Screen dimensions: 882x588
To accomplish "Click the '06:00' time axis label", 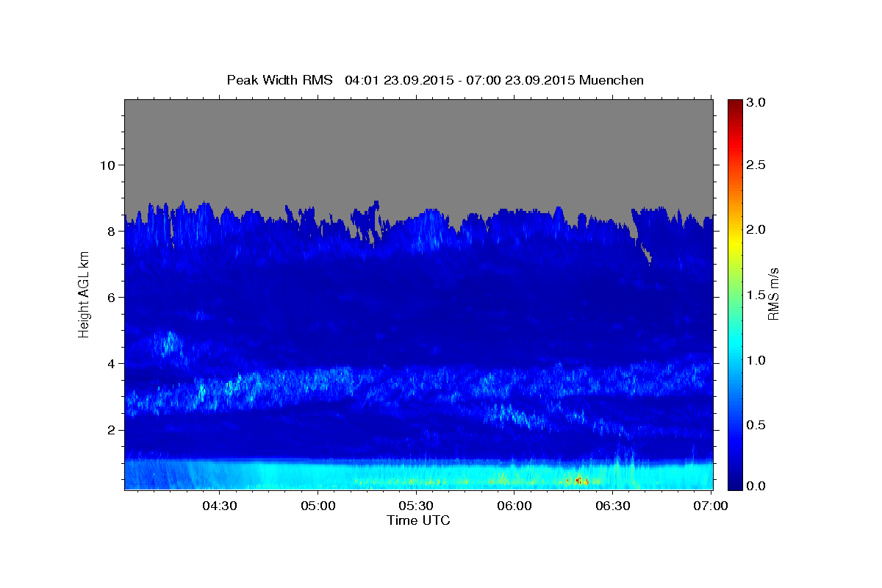I will pos(514,506).
